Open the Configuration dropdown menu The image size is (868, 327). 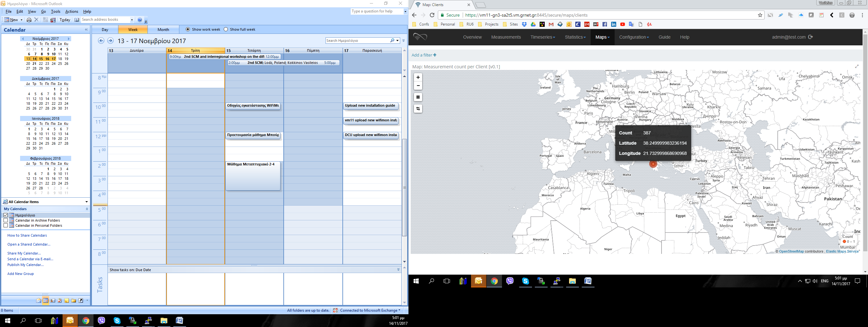634,37
